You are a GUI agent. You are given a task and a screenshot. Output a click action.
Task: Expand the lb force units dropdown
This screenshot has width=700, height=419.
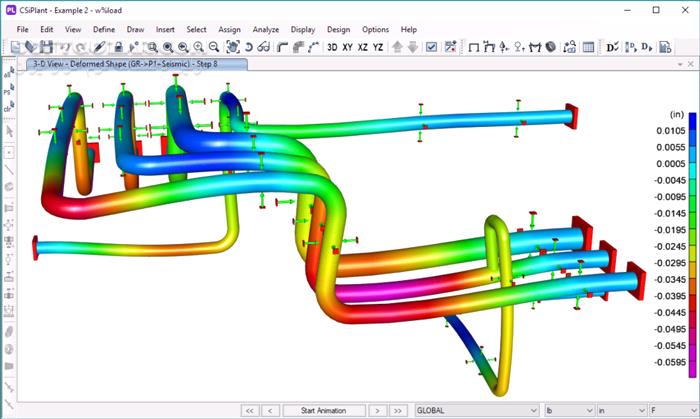(x=566, y=410)
